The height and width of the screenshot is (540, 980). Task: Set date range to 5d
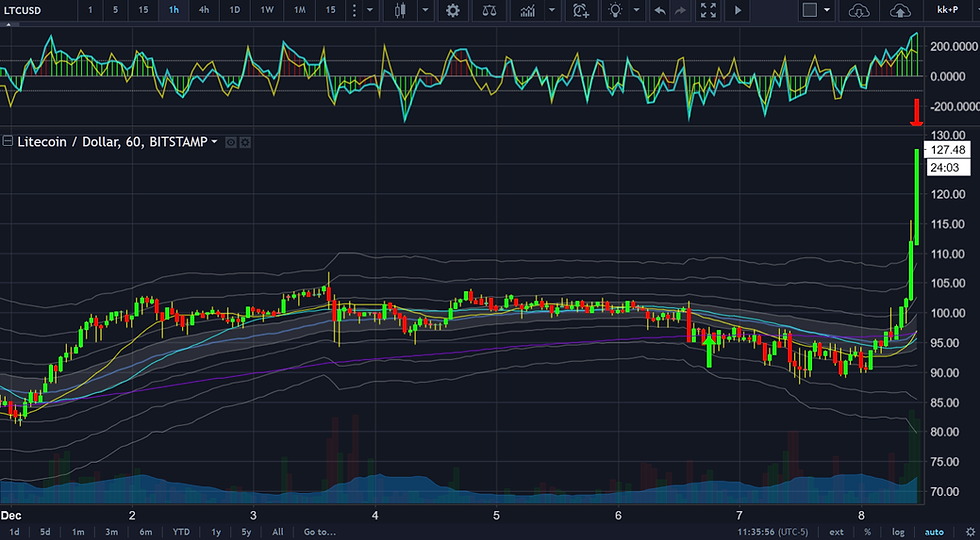(45, 532)
